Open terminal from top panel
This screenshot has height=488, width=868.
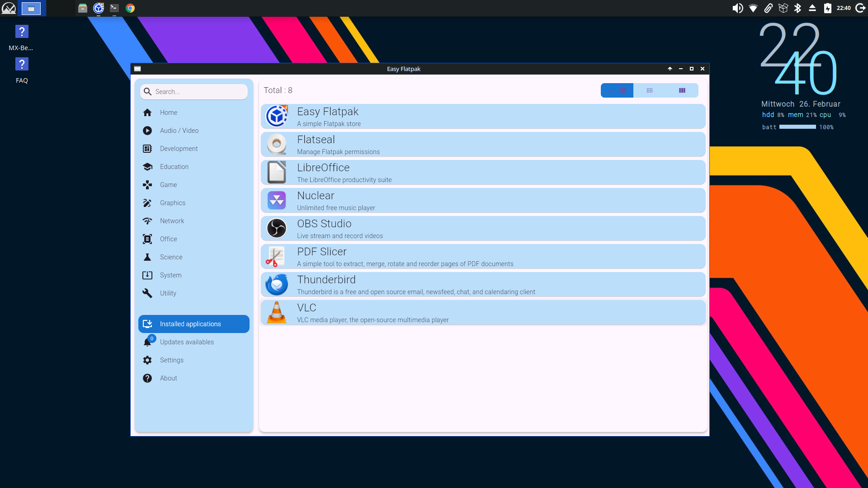[114, 8]
